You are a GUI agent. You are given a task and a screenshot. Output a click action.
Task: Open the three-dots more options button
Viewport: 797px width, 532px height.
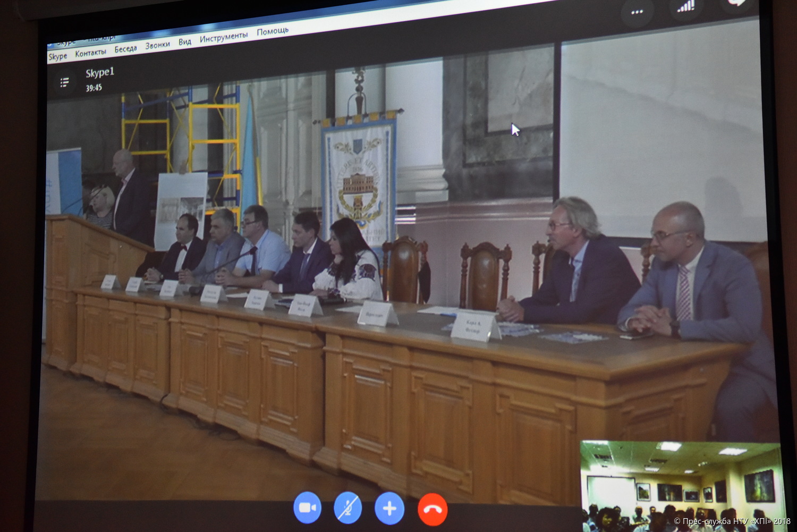(x=637, y=11)
